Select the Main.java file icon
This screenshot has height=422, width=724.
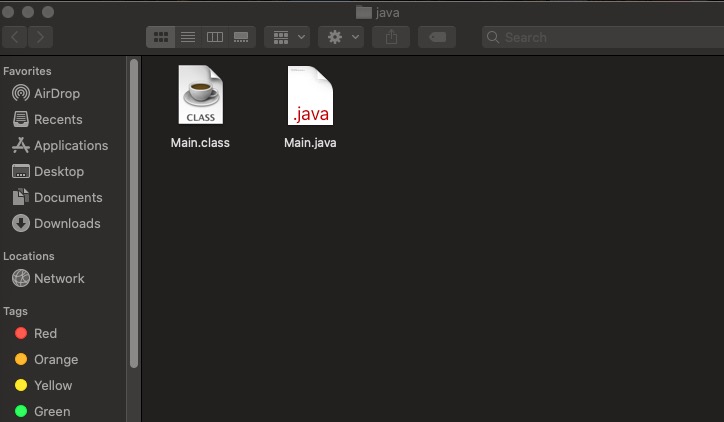pos(309,97)
